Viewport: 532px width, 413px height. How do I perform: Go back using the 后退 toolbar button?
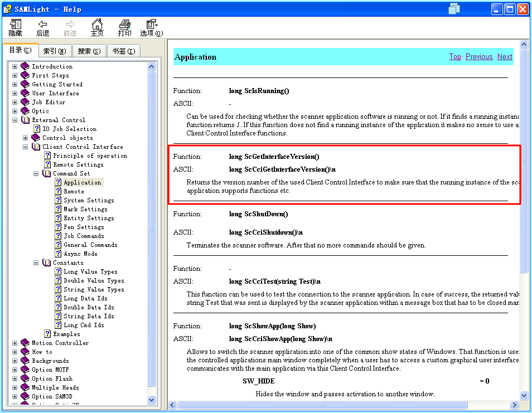[42, 27]
